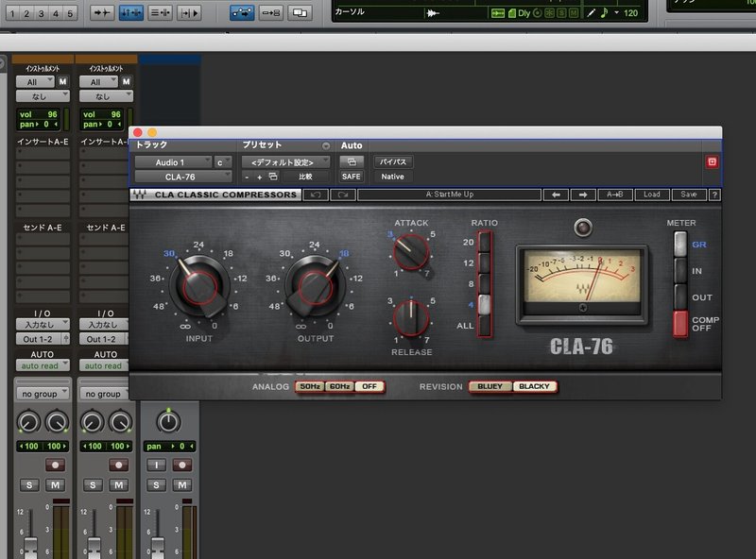
Task: Click first track's left pan knob
Action: point(29,422)
